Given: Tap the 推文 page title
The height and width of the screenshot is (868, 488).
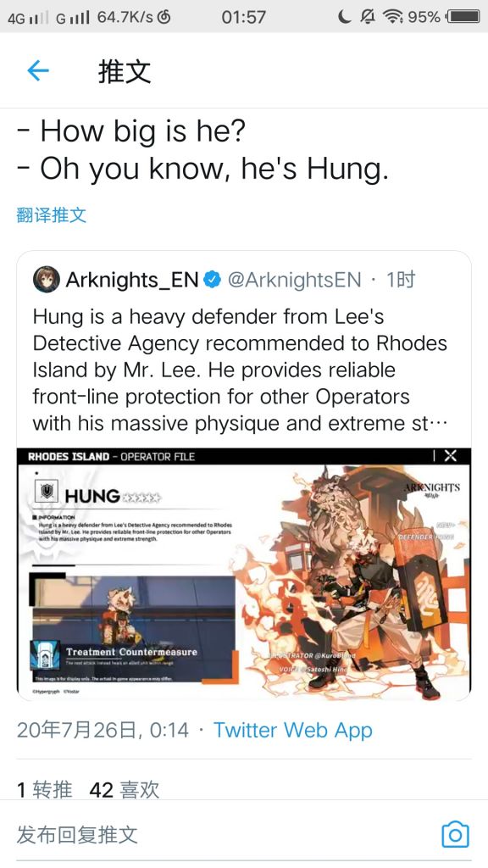Looking at the screenshot, I should tap(125, 71).
